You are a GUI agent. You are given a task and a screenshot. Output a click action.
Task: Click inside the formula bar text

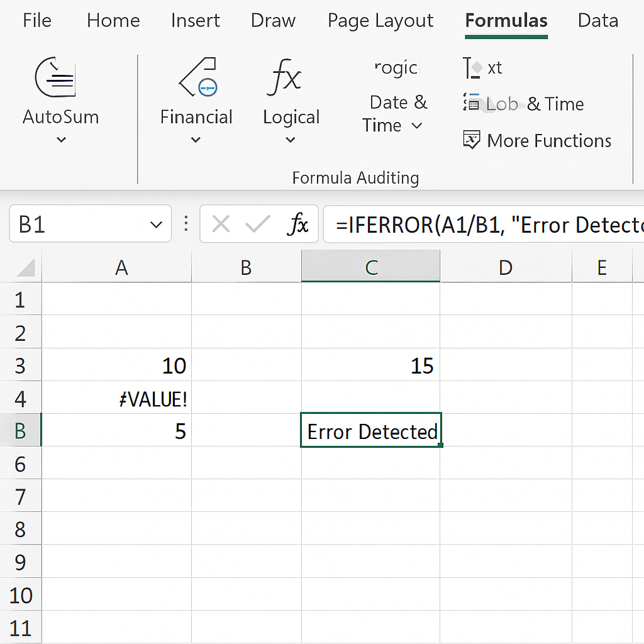tap(484, 225)
